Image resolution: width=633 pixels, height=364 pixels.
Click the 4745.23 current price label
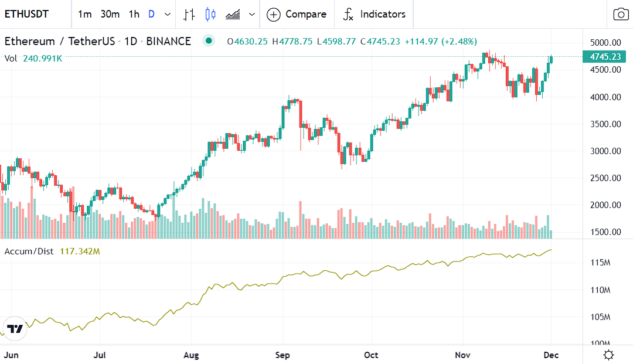click(x=605, y=57)
